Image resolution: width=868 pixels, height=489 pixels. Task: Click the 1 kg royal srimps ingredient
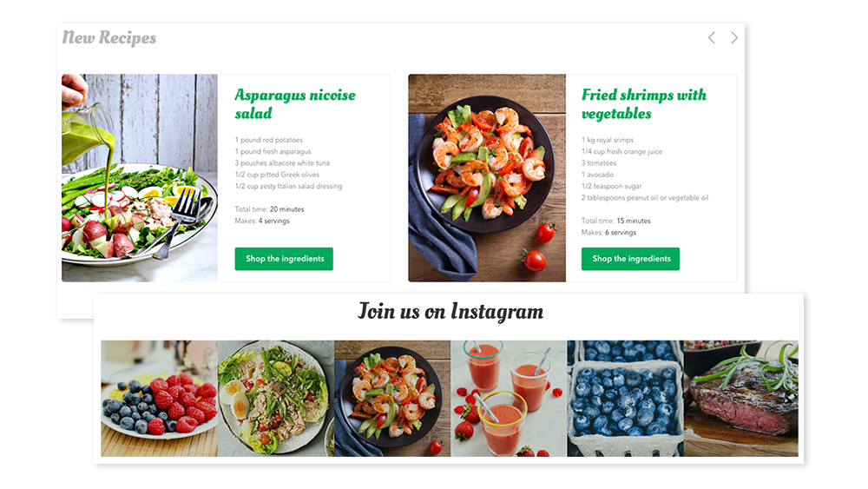point(608,140)
